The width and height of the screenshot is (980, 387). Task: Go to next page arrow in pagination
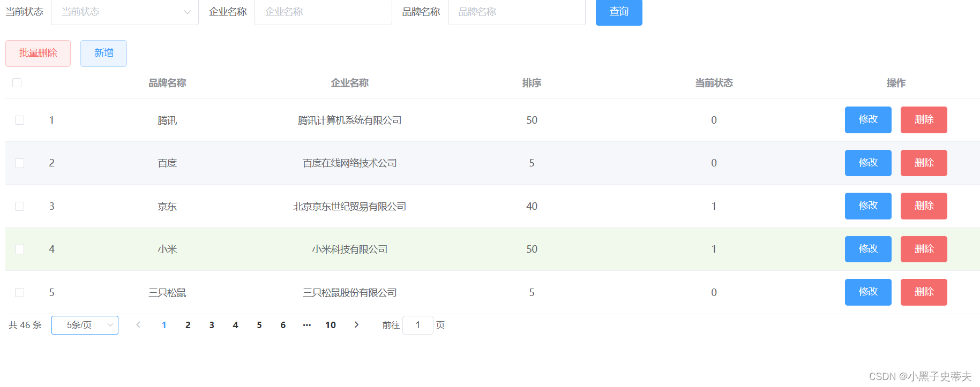pos(356,324)
